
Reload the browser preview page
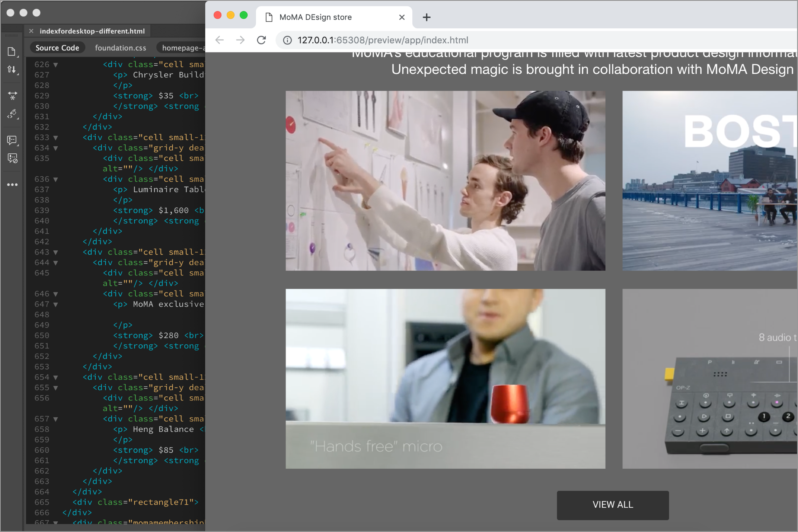pos(261,40)
